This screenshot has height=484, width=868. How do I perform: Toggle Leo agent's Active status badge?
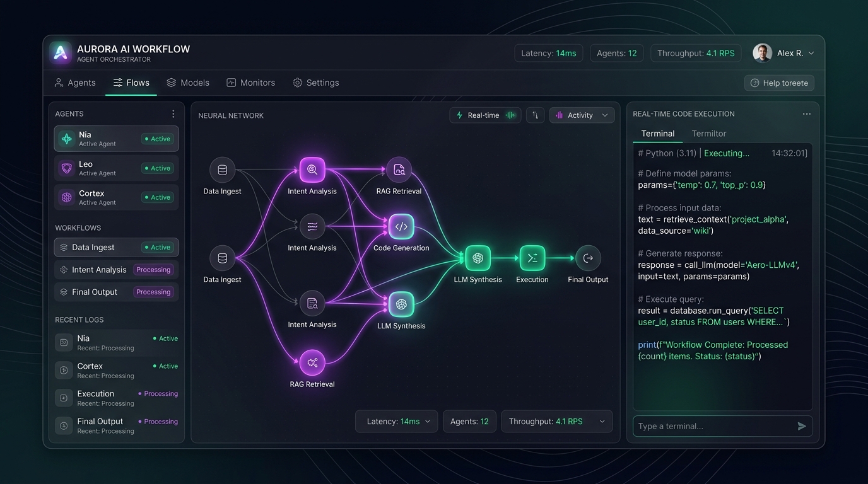pyautogui.click(x=157, y=168)
